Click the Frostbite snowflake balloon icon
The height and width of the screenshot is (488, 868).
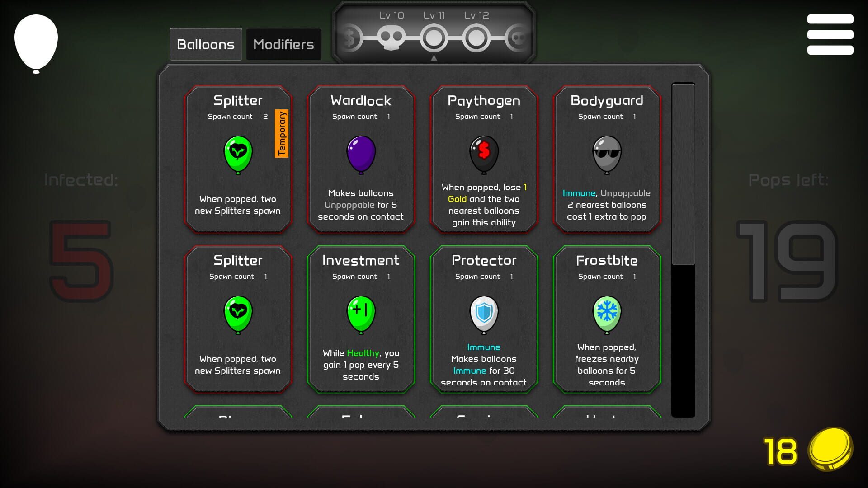tap(607, 314)
